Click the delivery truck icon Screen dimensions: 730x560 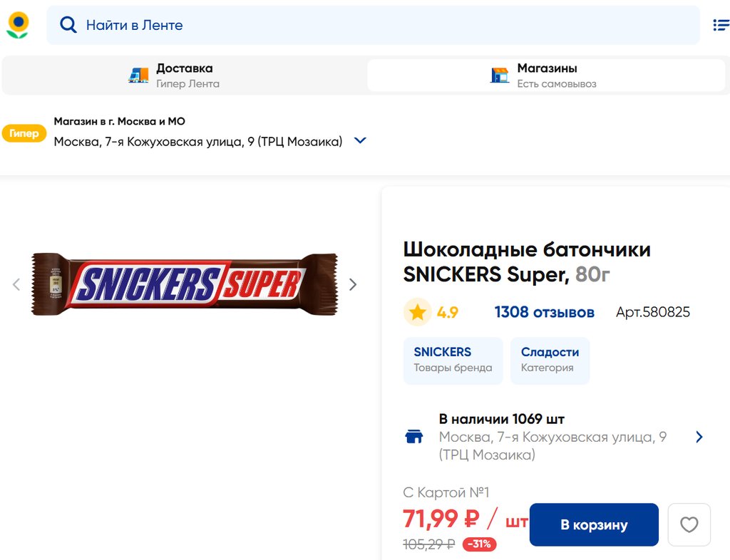[138, 75]
